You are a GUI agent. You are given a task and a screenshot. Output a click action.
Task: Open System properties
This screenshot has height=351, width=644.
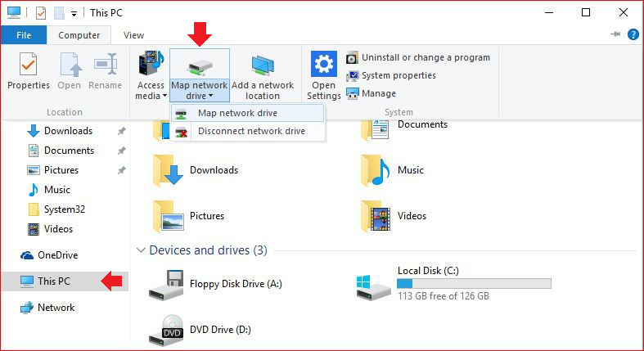point(390,75)
